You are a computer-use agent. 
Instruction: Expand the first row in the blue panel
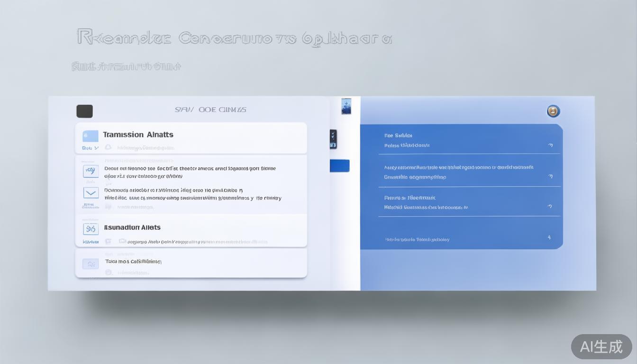click(550, 145)
